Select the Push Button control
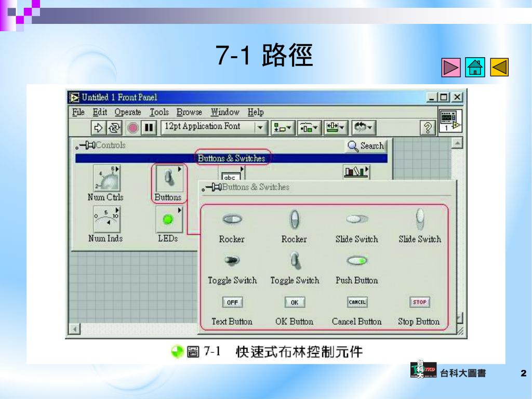 click(x=357, y=261)
